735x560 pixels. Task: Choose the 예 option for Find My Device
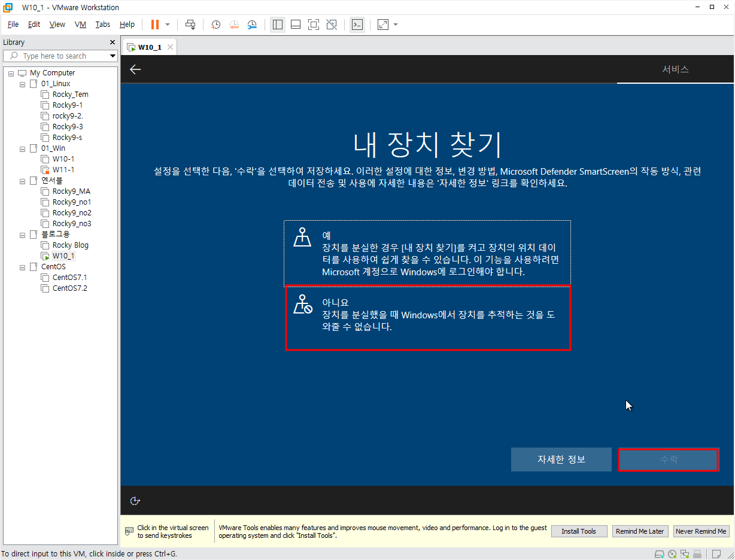[427, 252]
